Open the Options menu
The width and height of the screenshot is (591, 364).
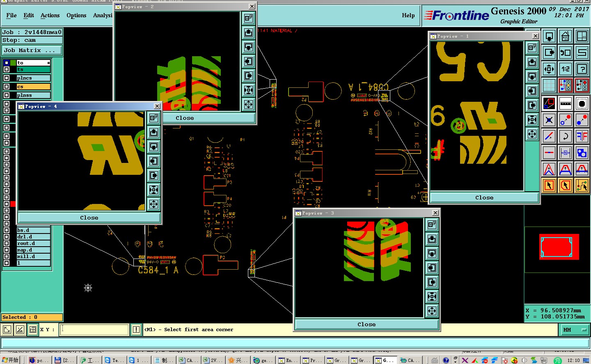(76, 15)
